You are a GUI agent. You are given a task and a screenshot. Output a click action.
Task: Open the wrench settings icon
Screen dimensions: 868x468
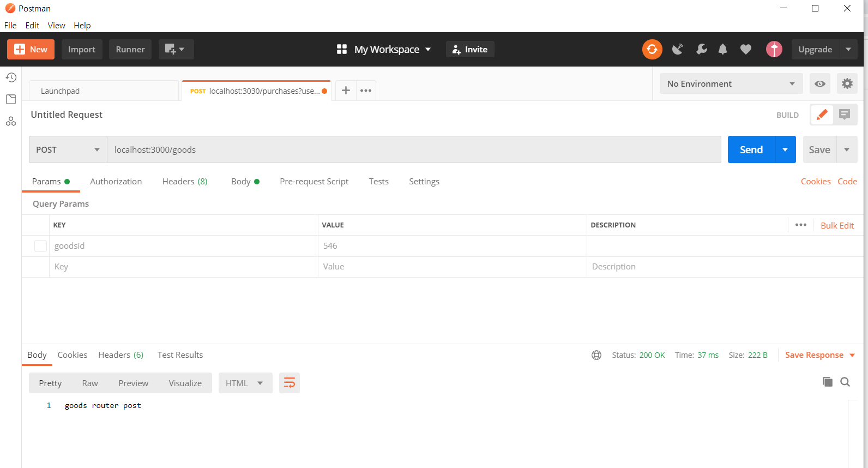click(702, 49)
